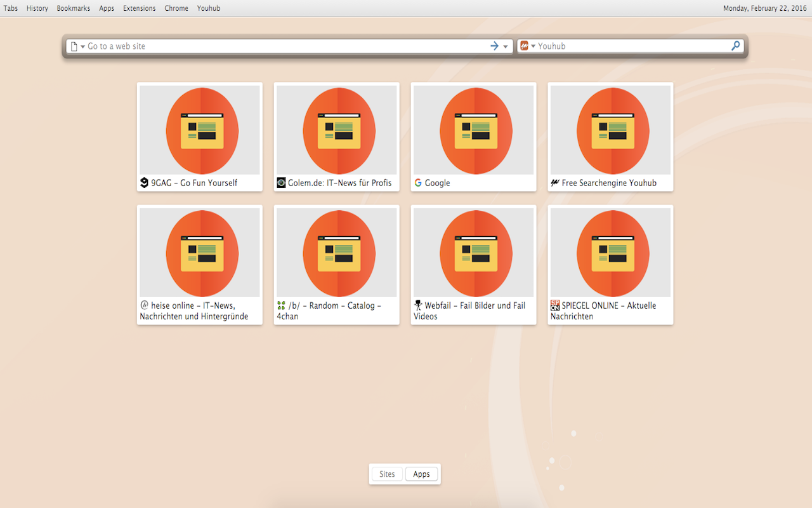Click the 'Google' site title
This screenshot has width=812, height=508.
438,183
